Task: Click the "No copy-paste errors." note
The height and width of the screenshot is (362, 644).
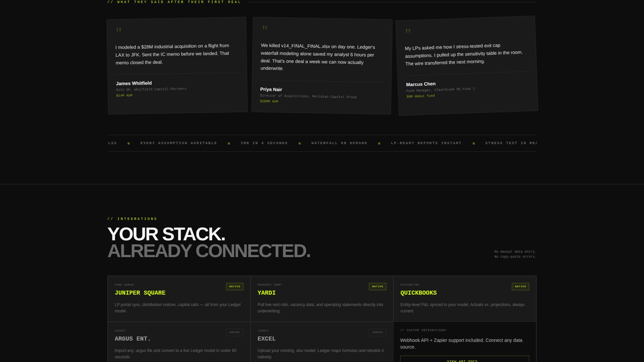Action: pyautogui.click(x=515, y=257)
